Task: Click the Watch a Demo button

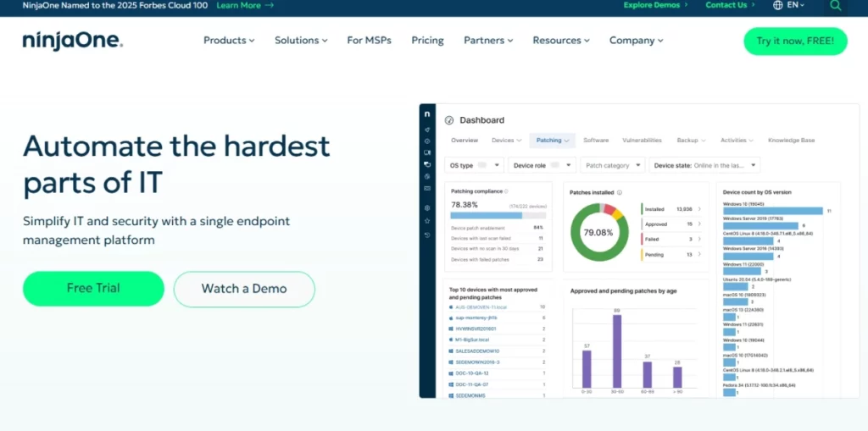Action: tap(244, 289)
